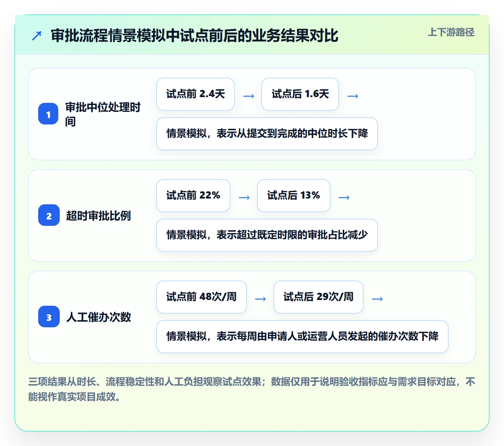Screen dimensions: 504x446
Task: Click the trend arrow icon beside the title
Action: click(x=37, y=36)
